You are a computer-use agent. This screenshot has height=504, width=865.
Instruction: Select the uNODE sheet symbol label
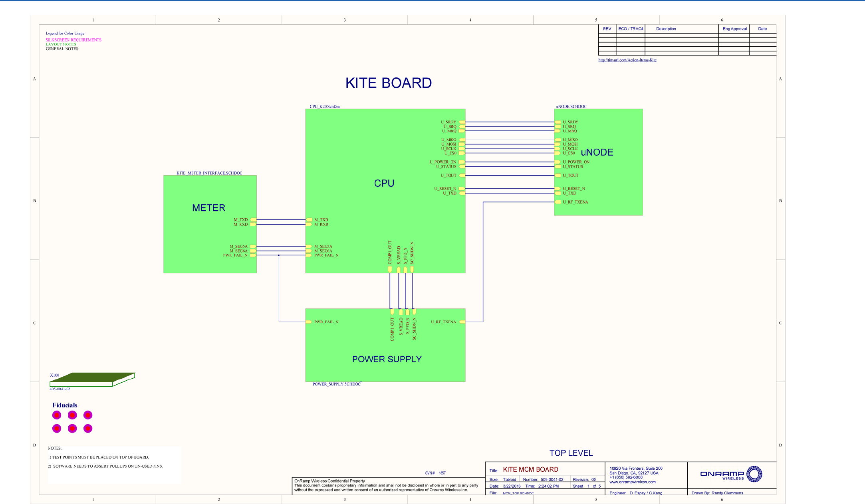coord(597,152)
